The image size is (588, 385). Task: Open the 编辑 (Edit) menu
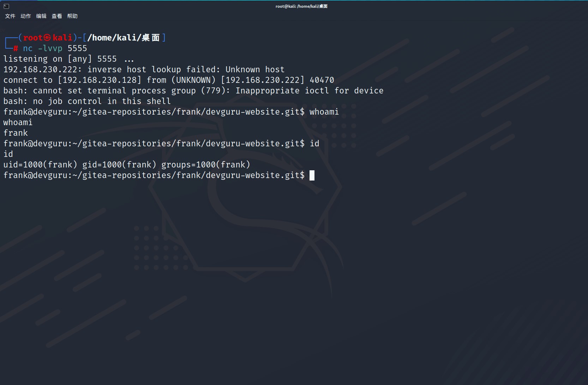(41, 16)
